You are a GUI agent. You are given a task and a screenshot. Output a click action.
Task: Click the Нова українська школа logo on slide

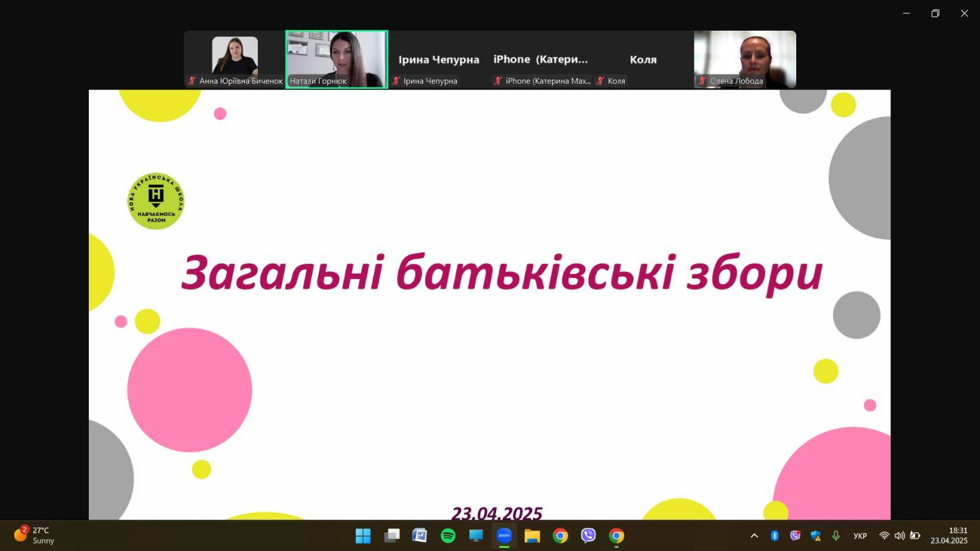tap(156, 201)
